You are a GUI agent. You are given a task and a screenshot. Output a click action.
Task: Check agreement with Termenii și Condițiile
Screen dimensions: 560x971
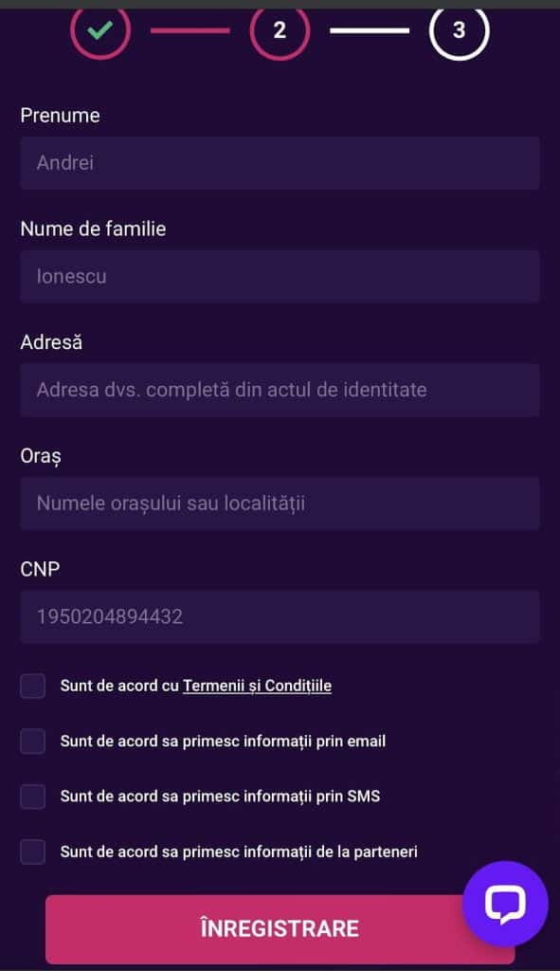pyautogui.click(x=33, y=685)
